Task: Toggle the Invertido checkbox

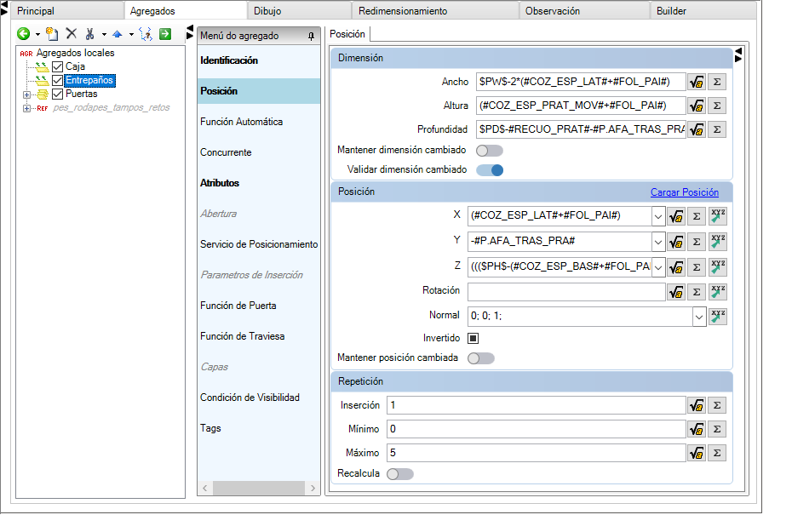Action: (473, 338)
